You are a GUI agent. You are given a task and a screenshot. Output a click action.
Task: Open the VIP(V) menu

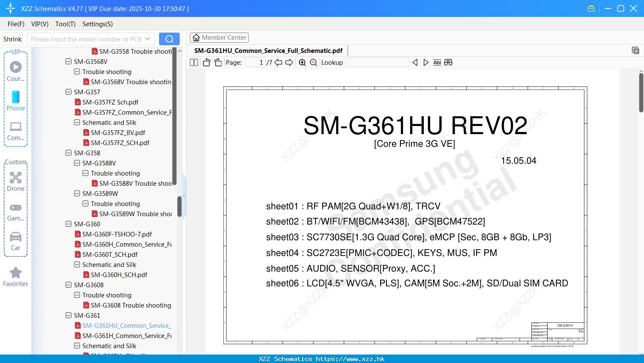click(x=40, y=24)
